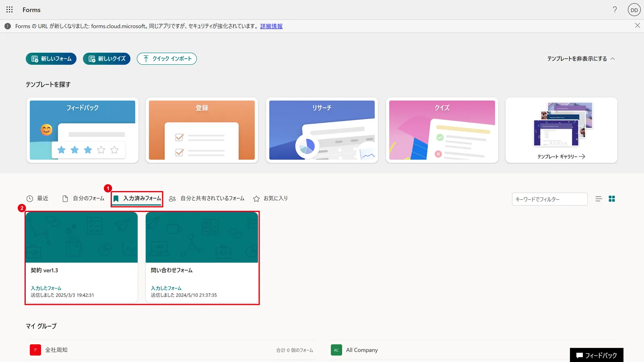Open the 詳細情報 link
The height and width of the screenshot is (362, 644).
click(x=271, y=26)
